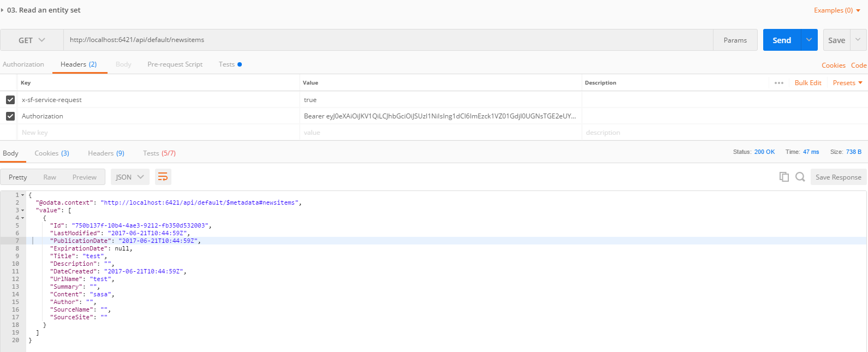Screen dimensions: 868x352
Task: Open the Send button dropdown arrow
Action: point(809,40)
